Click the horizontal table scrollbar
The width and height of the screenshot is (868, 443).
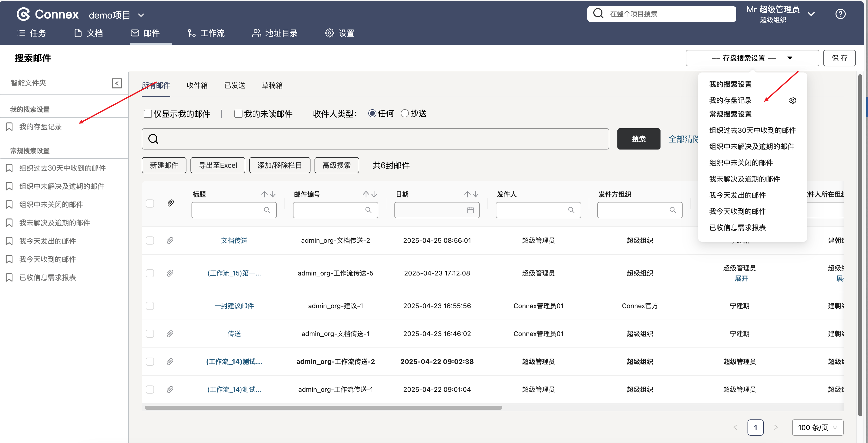(323, 408)
